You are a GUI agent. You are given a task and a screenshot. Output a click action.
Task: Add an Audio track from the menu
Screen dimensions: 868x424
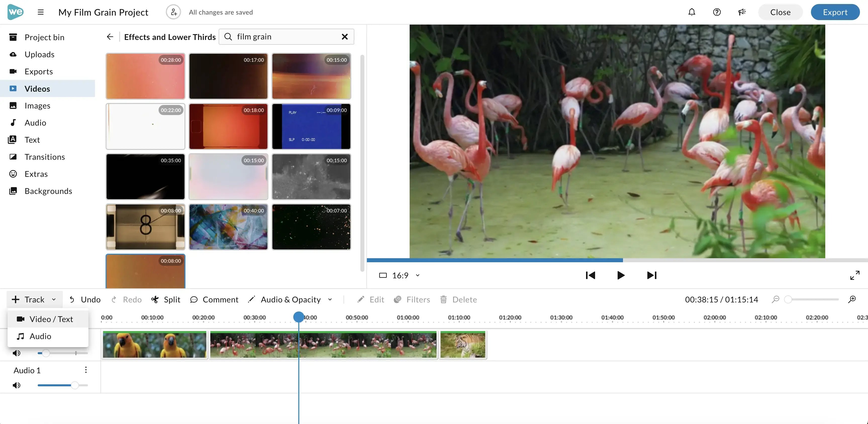pos(48,336)
